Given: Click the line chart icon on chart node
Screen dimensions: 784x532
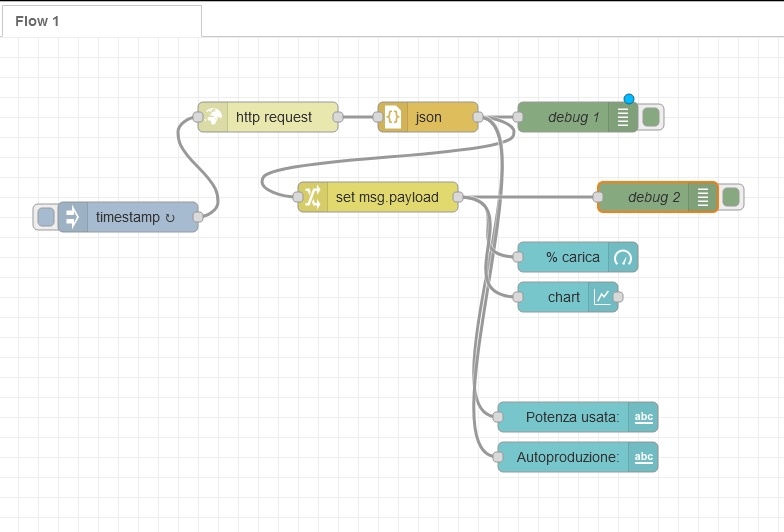Looking at the screenshot, I should [x=603, y=297].
